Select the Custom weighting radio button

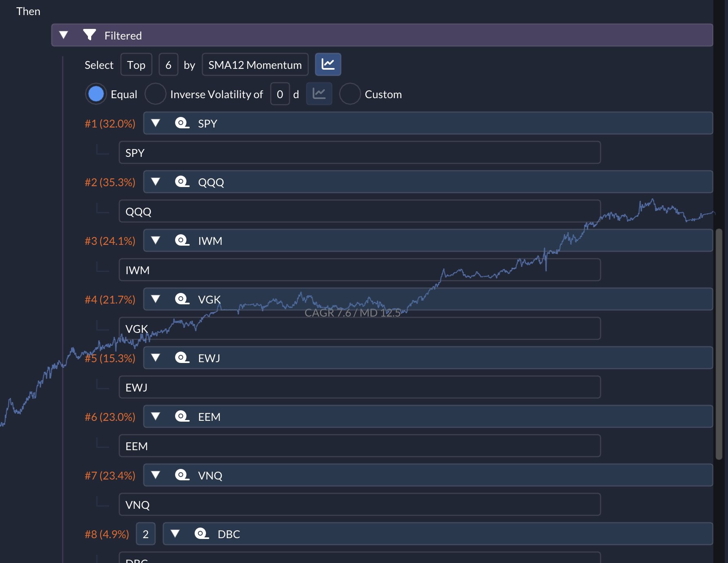pyautogui.click(x=350, y=94)
